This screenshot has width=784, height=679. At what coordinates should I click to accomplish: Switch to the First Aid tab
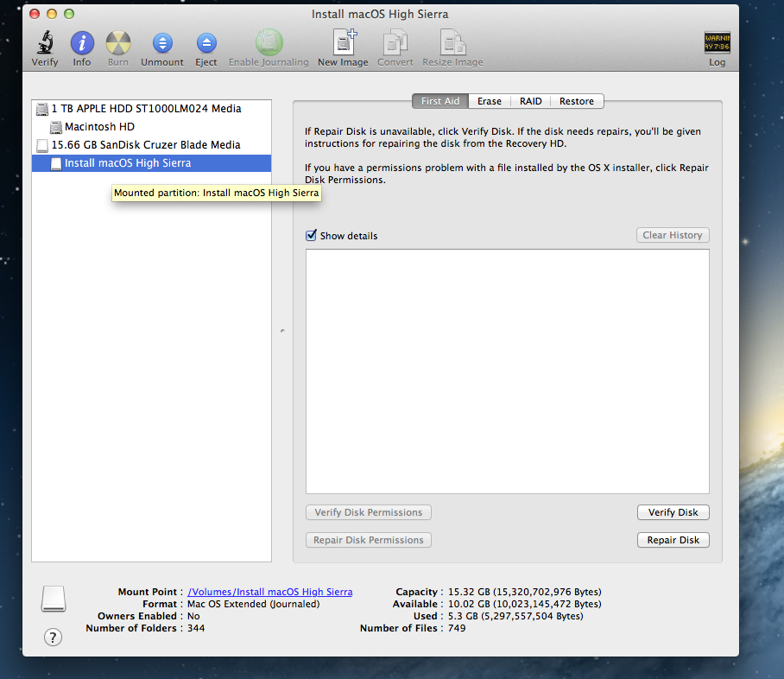[x=440, y=101]
